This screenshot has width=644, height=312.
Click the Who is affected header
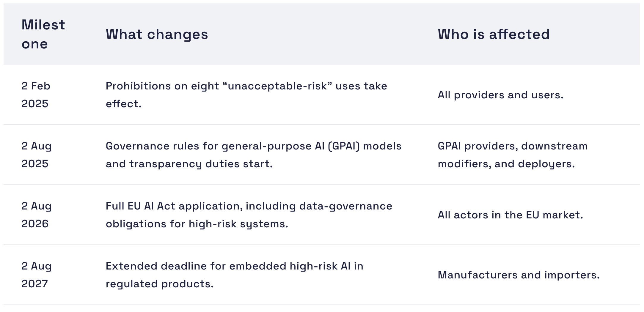point(494,34)
